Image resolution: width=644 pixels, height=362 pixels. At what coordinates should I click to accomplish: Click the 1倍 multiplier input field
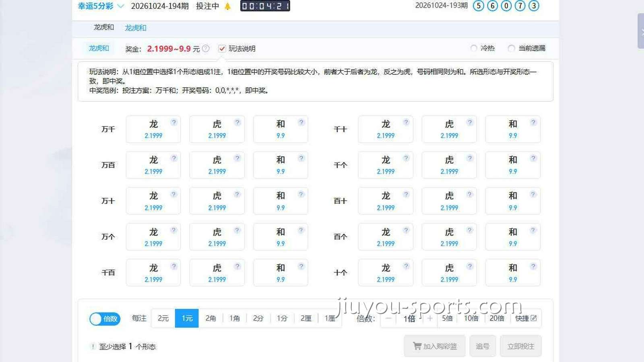(x=409, y=319)
